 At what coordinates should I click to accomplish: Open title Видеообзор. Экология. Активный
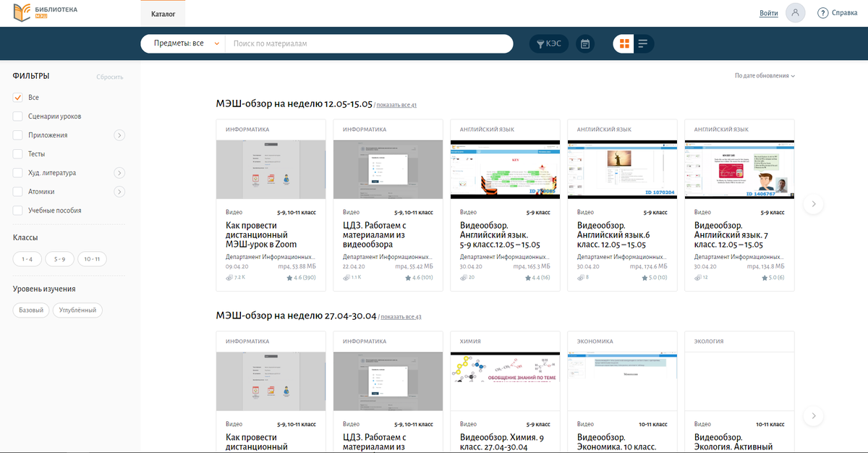point(733,442)
